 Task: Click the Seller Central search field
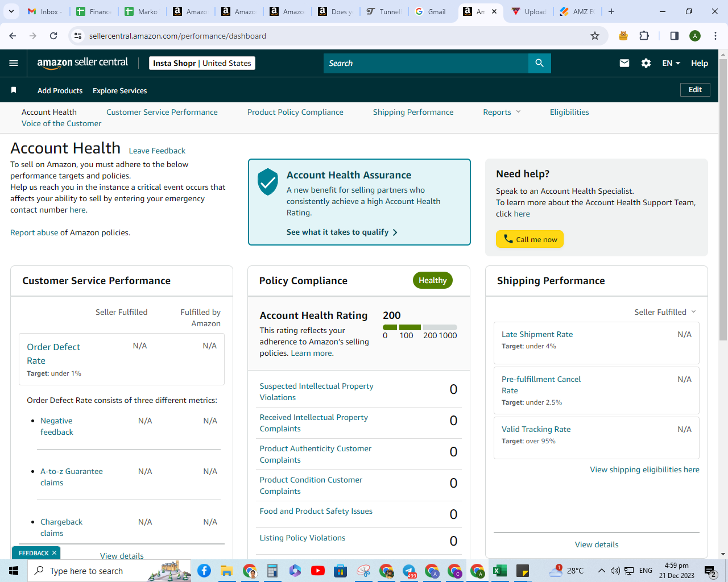[x=426, y=63]
